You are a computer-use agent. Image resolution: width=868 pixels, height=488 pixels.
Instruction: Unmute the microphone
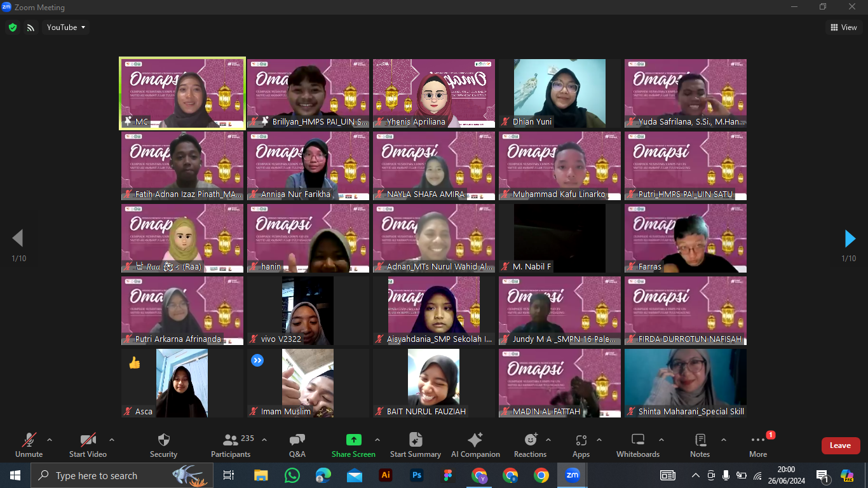(x=29, y=440)
